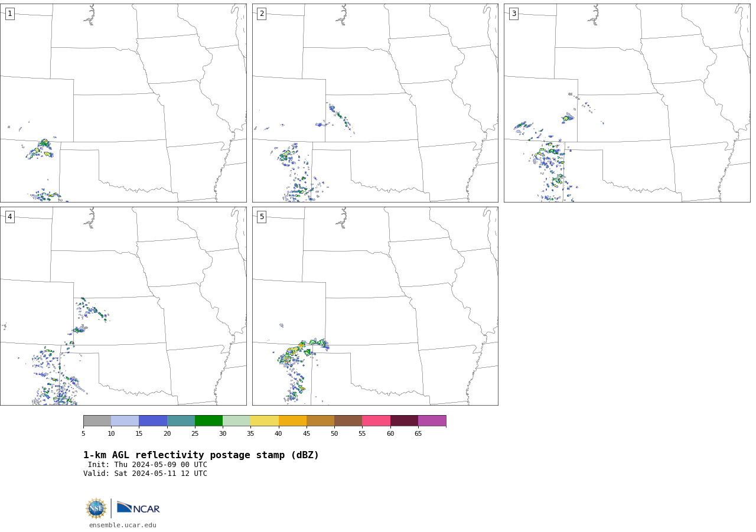Click the maroon 60-65 dBZ swatch
756x532 pixels.
tap(404, 420)
